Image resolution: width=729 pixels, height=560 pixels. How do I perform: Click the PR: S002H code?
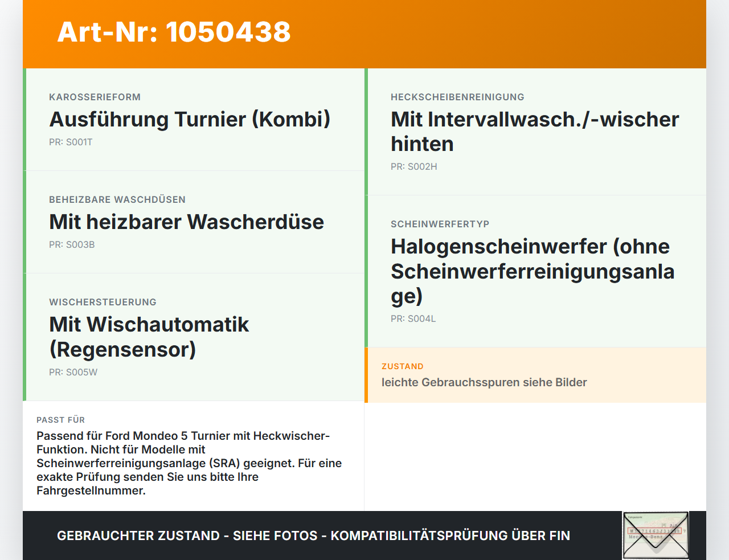coord(414,167)
